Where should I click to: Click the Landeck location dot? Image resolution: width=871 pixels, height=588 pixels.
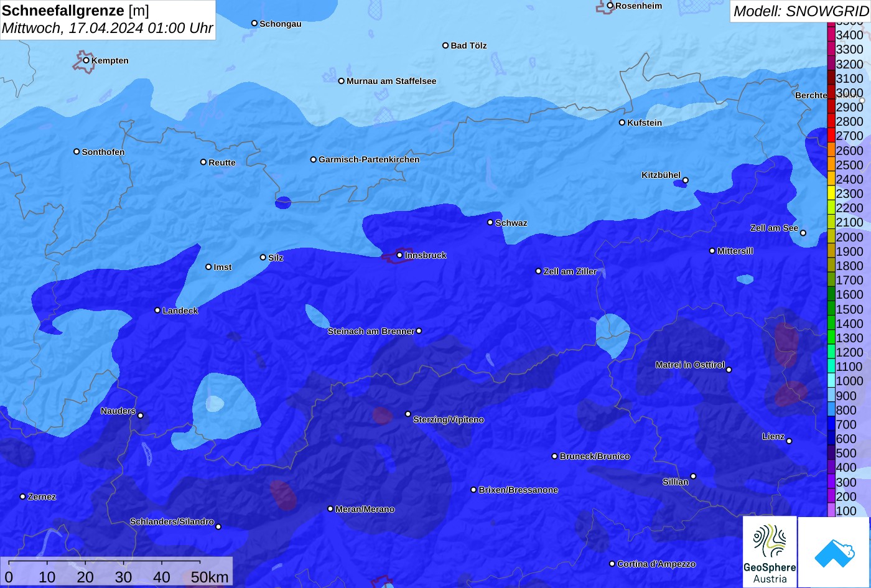[x=157, y=310]
